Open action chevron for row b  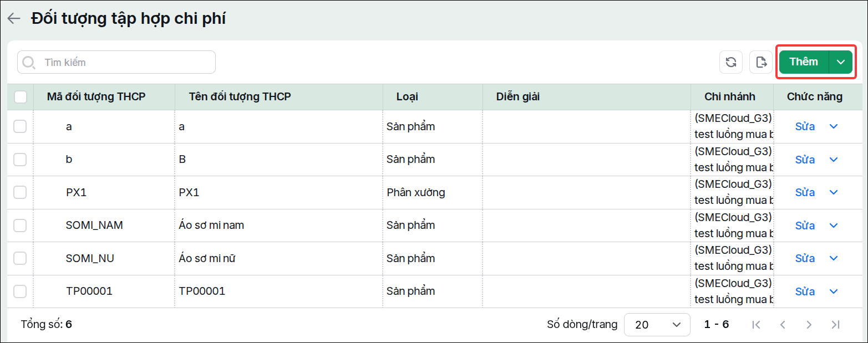tap(833, 160)
